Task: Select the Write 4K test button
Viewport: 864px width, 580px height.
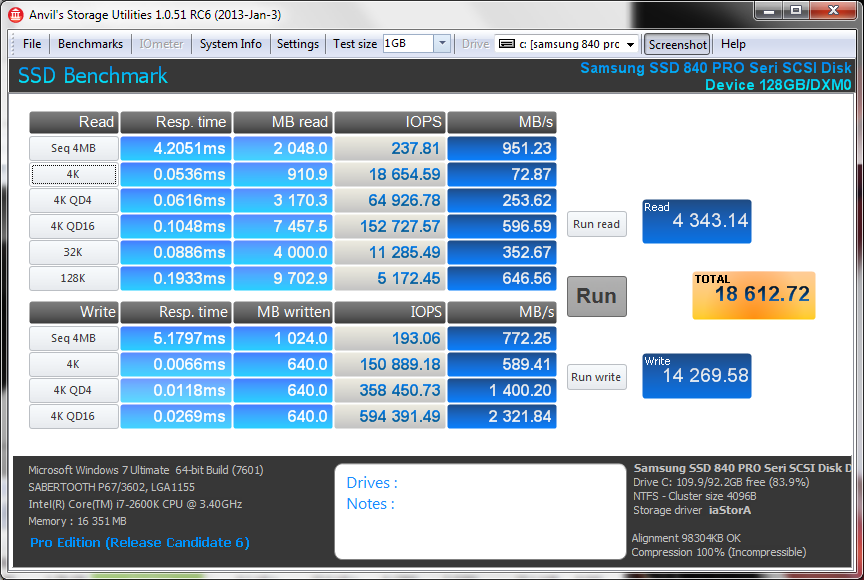Action: 73,364
